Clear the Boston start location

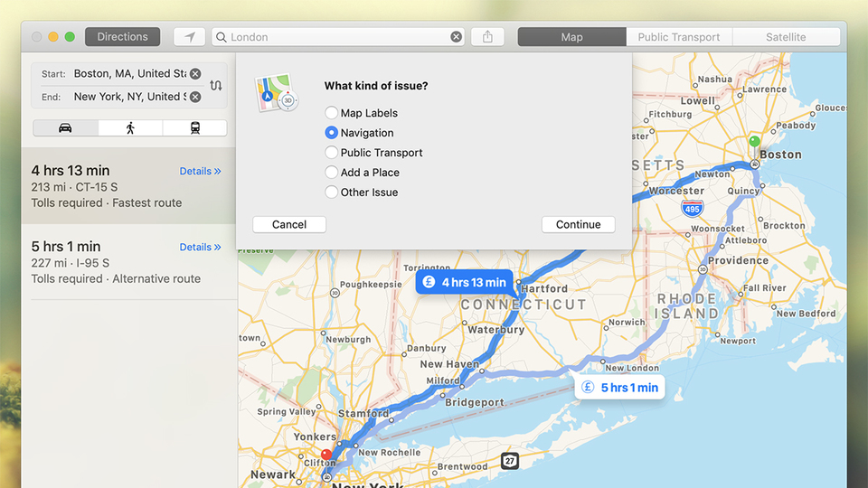click(x=195, y=73)
